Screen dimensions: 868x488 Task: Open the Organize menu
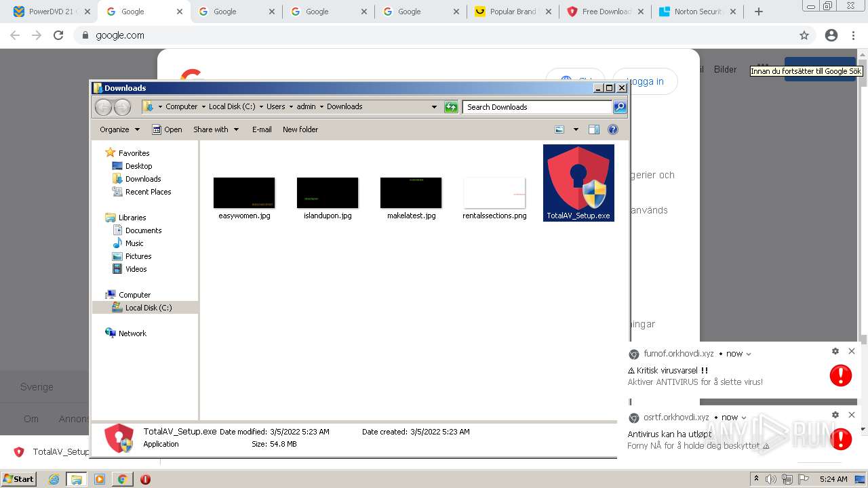[x=119, y=129]
